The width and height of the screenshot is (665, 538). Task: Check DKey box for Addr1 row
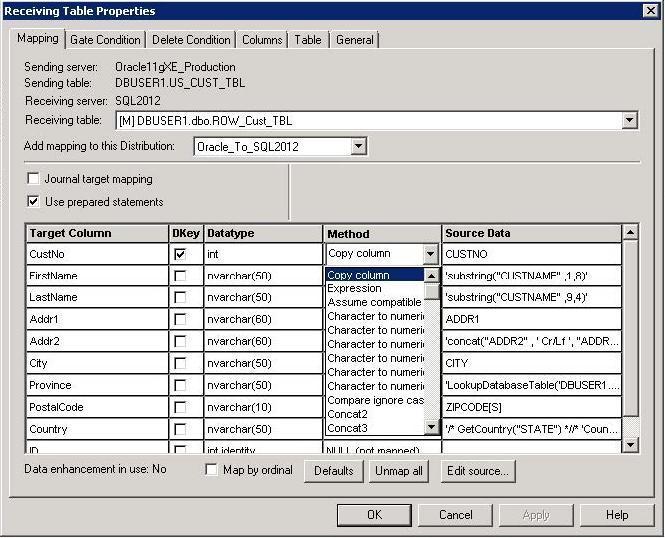click(180, 319)
